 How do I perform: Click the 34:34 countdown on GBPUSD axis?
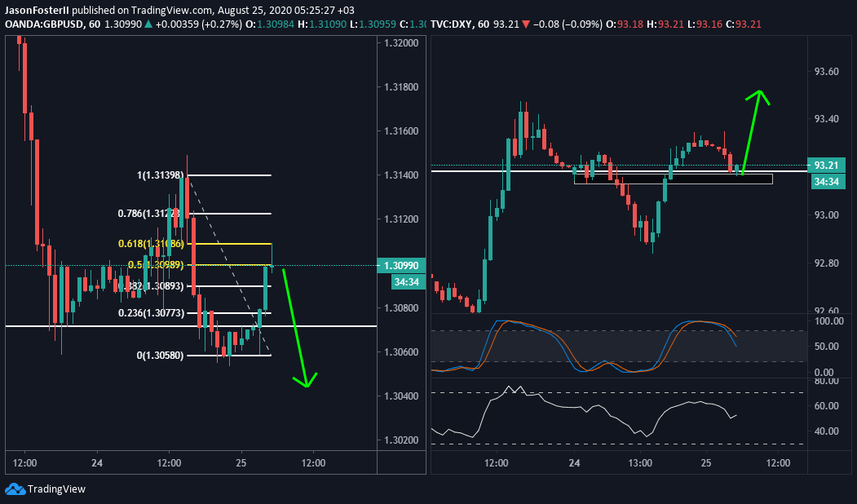[x=407, y=282]
